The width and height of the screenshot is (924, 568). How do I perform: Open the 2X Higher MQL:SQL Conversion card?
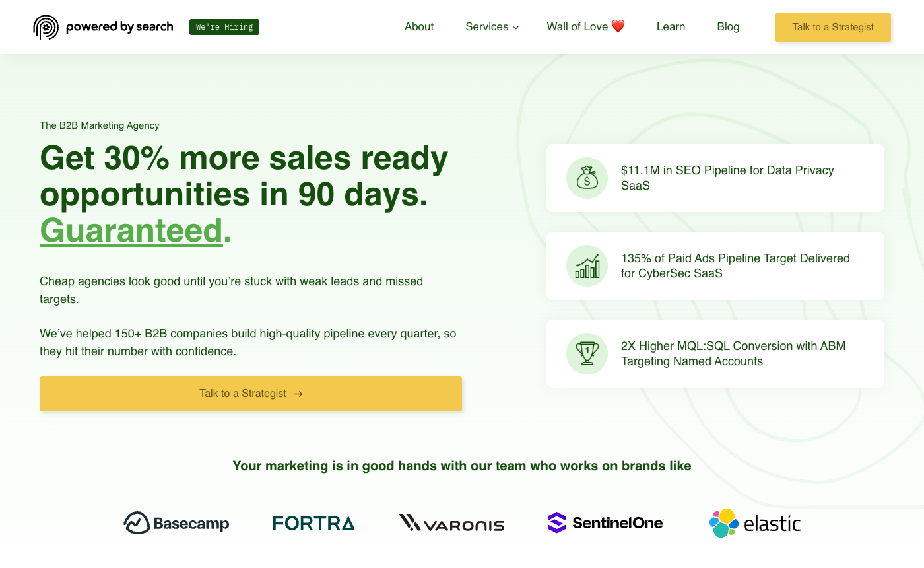pyautogui.click(x=715, y=353)
